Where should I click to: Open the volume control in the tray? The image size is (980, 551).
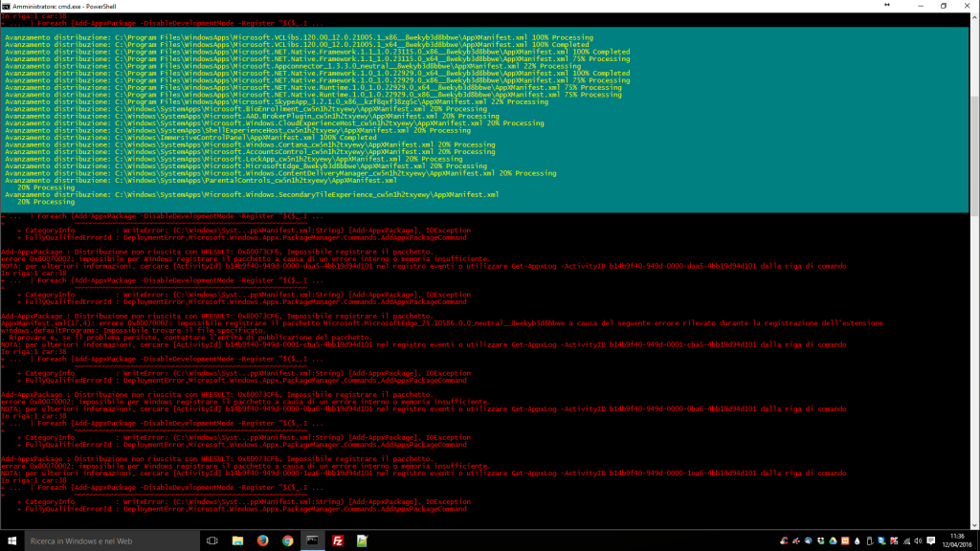click(918, 540)
